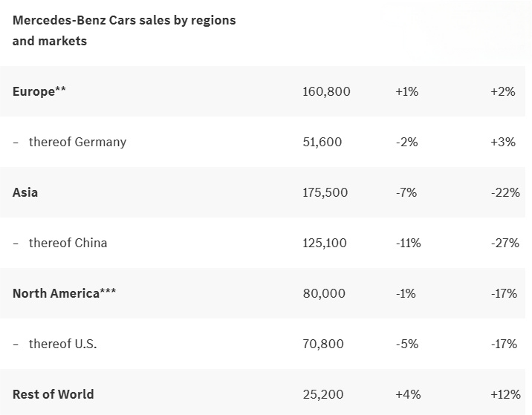
Task: Click the +4% value in Rest of World row
Action: [407, 393]
